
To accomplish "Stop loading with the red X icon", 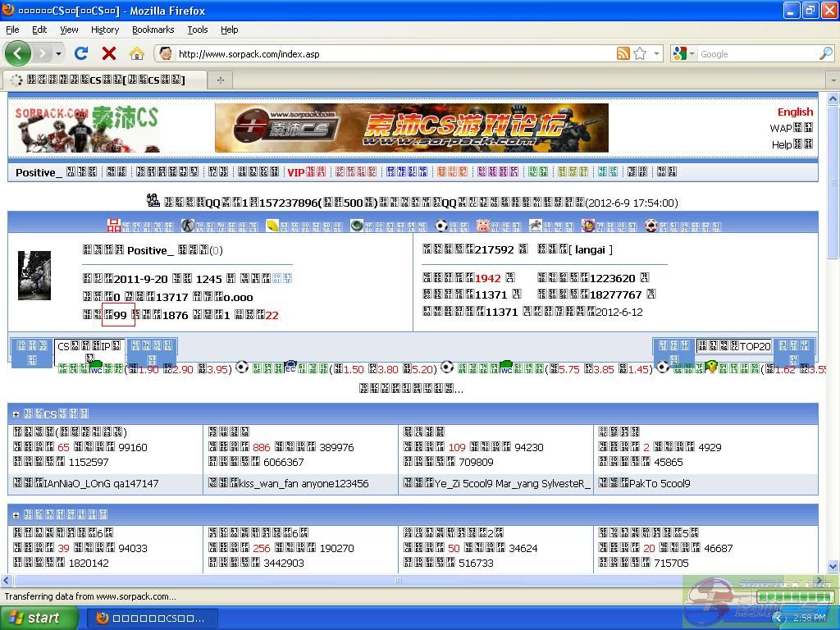I will tap(108, 53).
